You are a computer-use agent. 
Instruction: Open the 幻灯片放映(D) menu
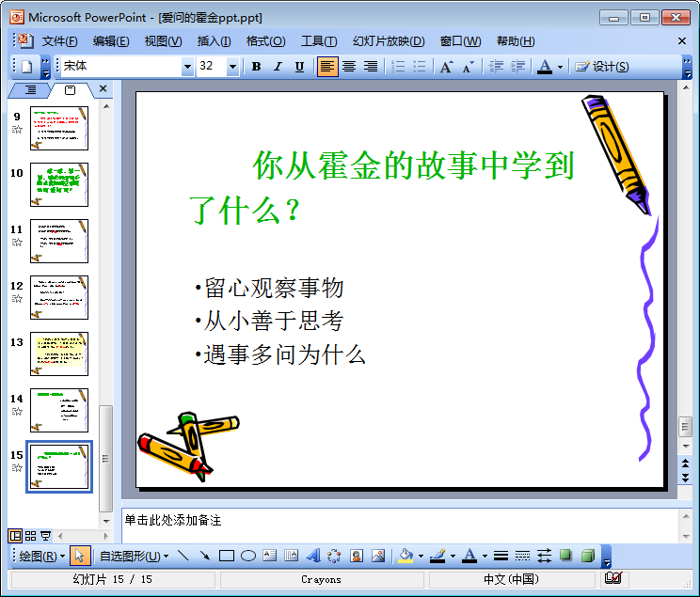pyautogui.click(x=389, y=41)
